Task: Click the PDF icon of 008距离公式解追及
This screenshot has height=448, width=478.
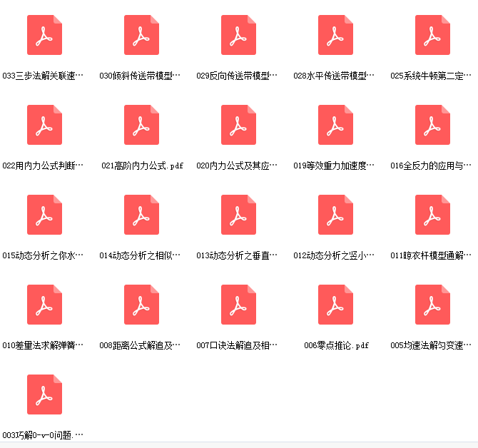Action: pyautogui.click(x=141, y=305)
